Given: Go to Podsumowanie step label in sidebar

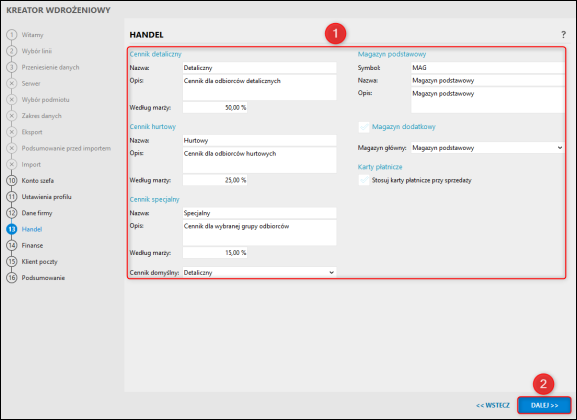Looking at the screenshot, I should [x=43, y=278].
